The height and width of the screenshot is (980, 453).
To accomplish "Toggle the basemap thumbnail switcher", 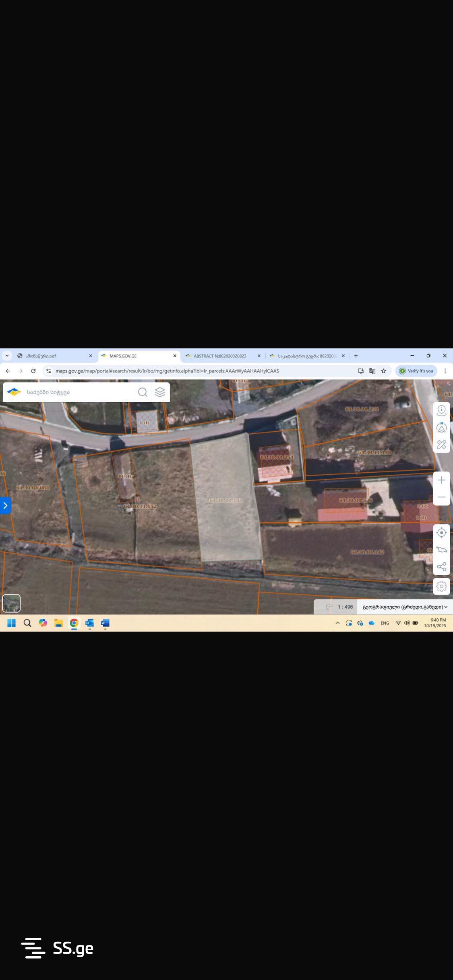I will [x=11, y=603].
